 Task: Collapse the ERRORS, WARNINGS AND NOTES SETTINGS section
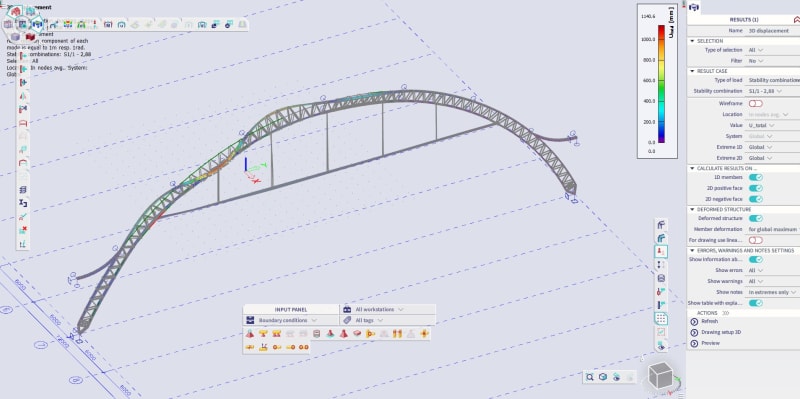pos(692,251)
